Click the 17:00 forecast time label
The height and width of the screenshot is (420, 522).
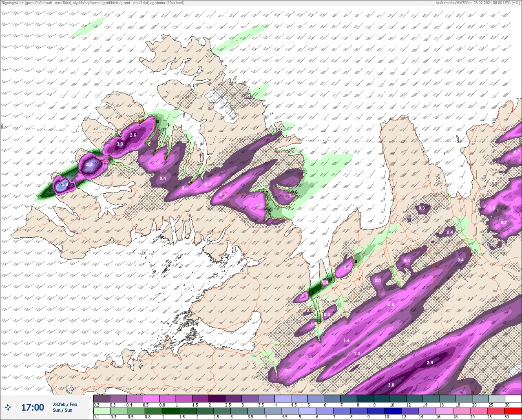pyautogui.click(x=32, y=407)
